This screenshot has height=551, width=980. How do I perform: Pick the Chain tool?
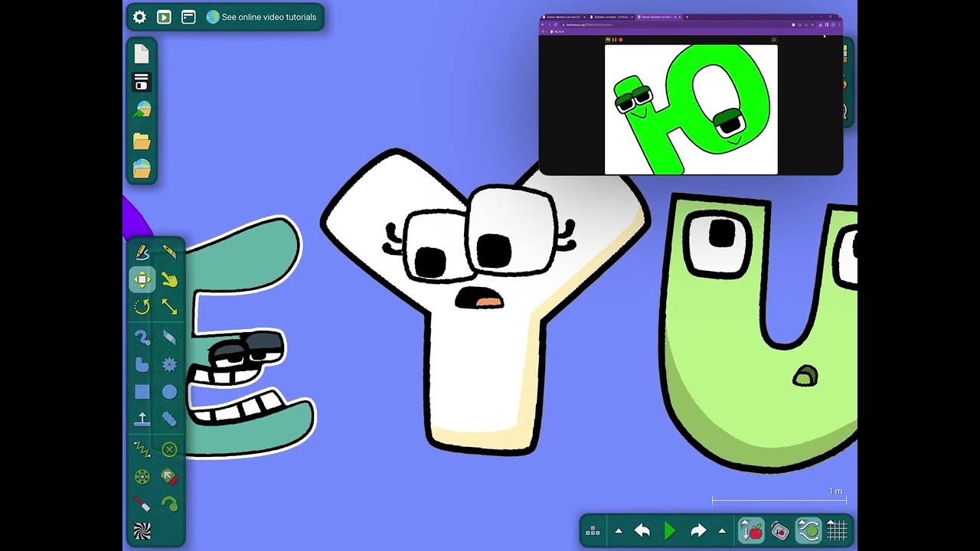click(x=169, y=419)
